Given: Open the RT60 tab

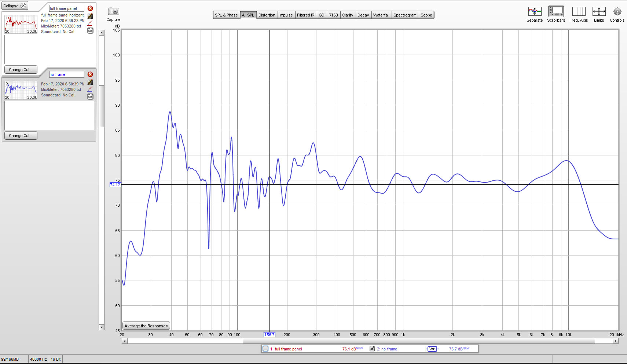Looking at the screenshot, I should (x=333, y=15).
